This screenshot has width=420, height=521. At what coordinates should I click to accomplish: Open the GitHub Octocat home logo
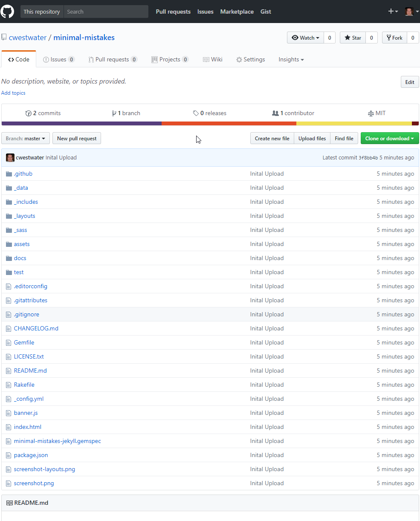click(7, 12)
